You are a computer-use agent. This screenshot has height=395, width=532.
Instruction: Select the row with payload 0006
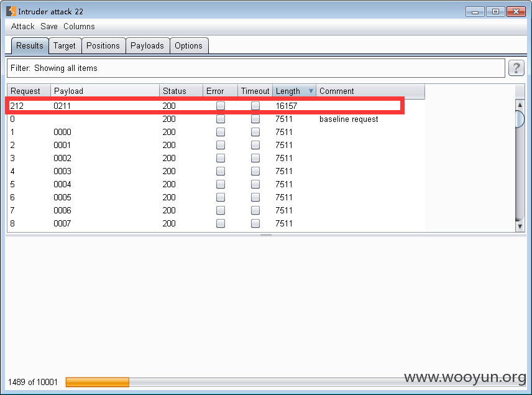pos(216,210)
